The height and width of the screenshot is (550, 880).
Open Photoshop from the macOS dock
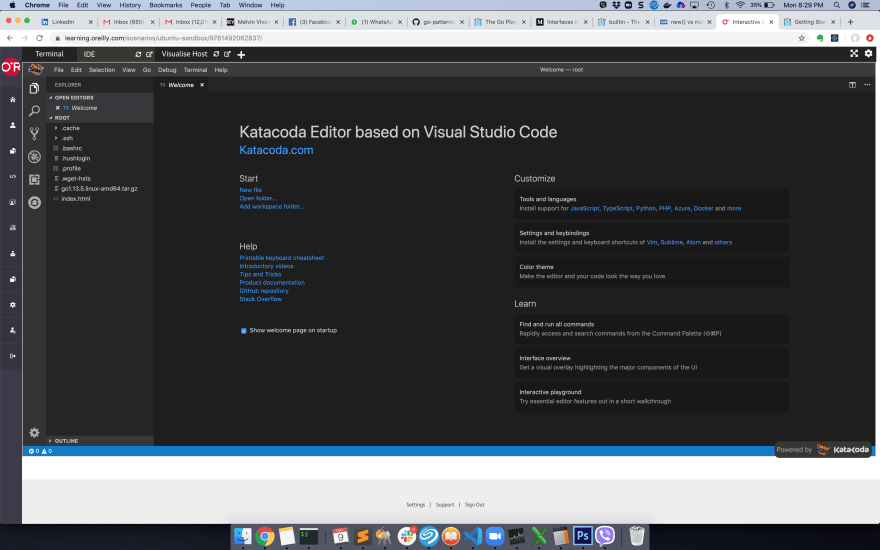[583, 537]
